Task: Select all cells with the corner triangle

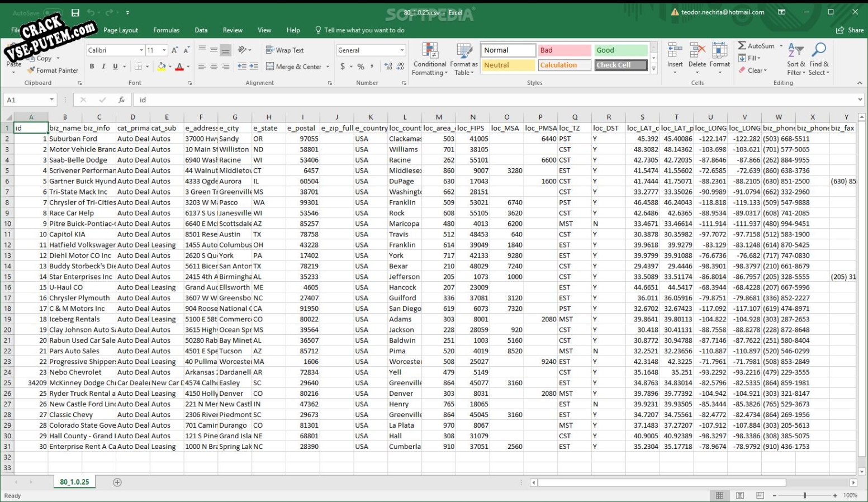Action: pos(8,117)
